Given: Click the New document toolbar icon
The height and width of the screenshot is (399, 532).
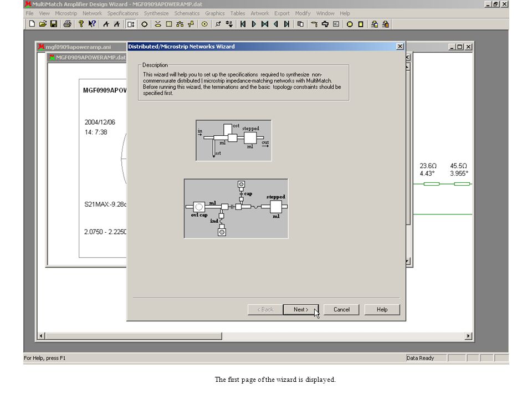Looking at the screenshot, I should [32, 24].
